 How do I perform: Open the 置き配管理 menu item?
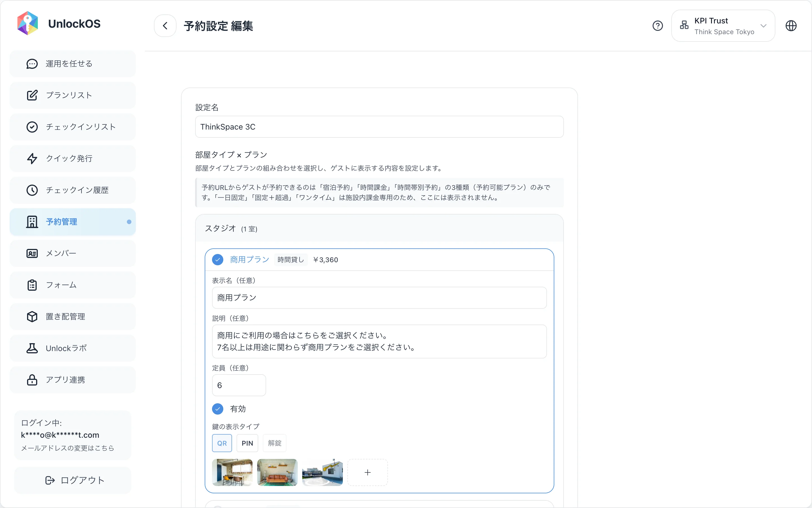[73, 316]
